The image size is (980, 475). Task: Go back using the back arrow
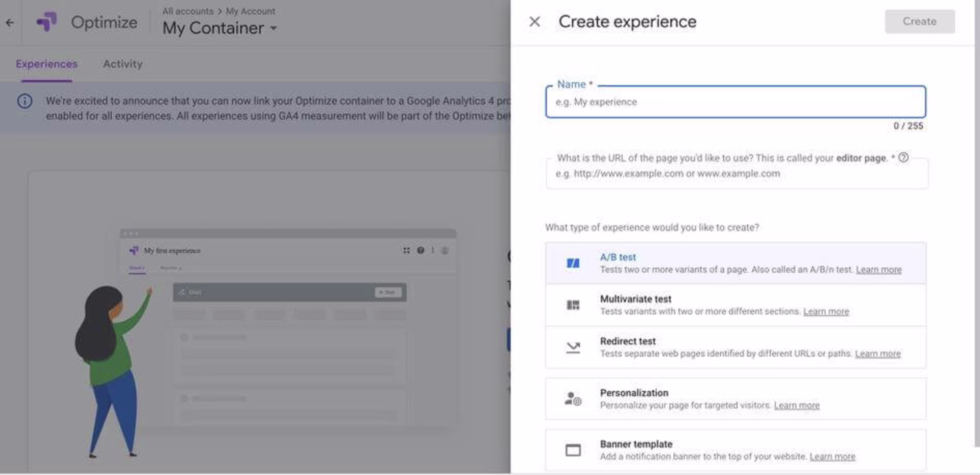(x=10, y=22)
